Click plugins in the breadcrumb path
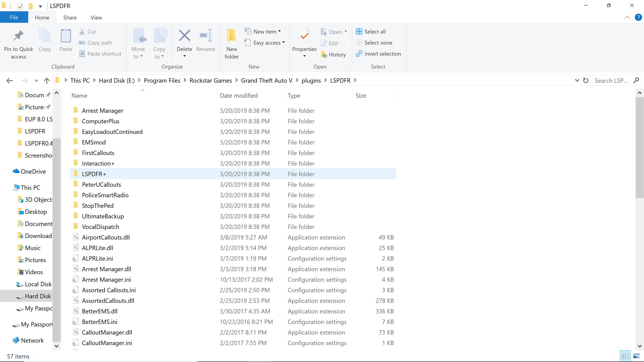Viewport: 644px width, 362px height. coord(311,80)
